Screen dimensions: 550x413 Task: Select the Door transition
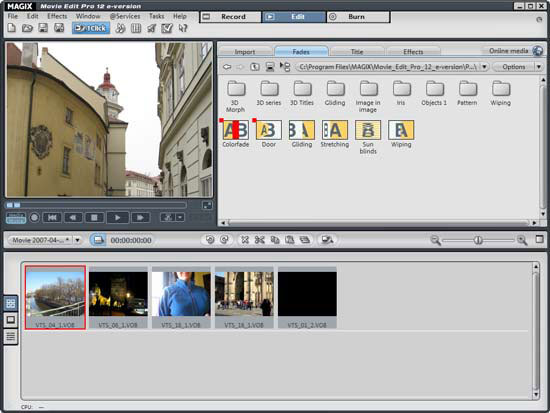tap(269, 134)
